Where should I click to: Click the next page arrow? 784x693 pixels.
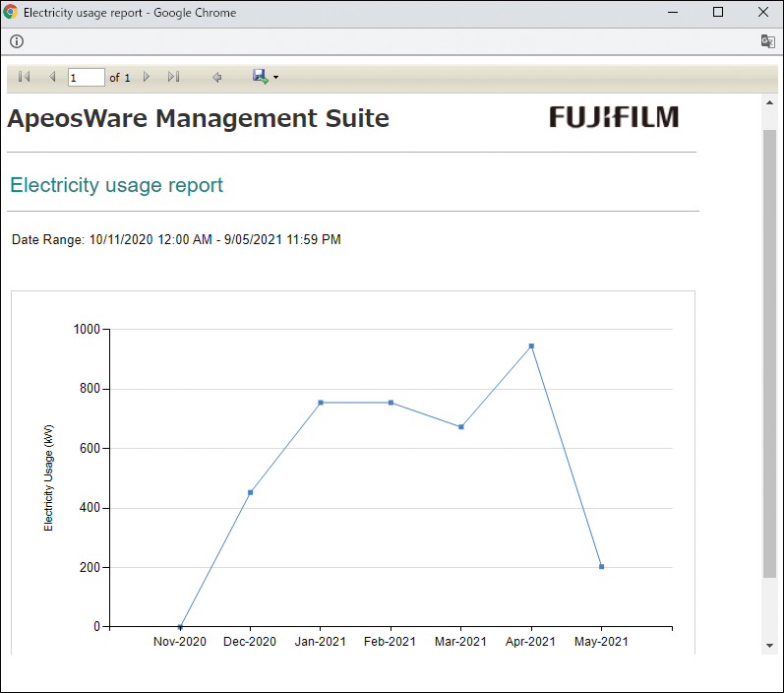coord(147,77)
